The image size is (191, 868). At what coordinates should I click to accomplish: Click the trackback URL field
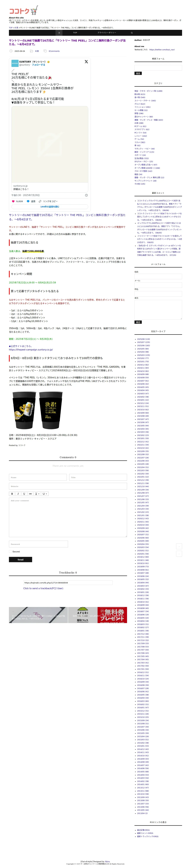68,582
